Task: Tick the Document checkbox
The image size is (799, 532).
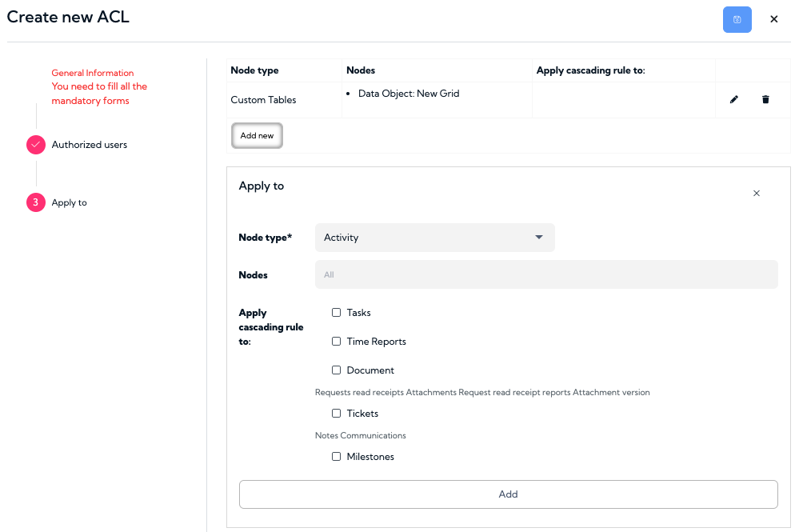Action: click(336, 370)
